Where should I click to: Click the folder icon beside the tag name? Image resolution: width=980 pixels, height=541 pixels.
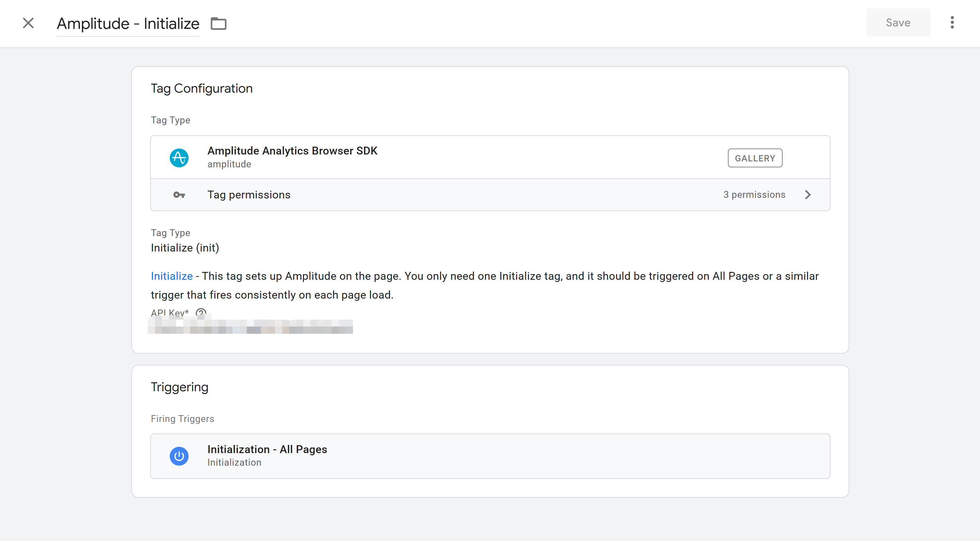click(218, 24)
